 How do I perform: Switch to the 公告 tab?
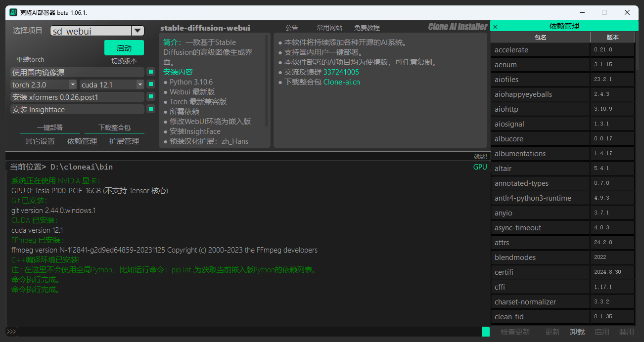tap(292, 28)
